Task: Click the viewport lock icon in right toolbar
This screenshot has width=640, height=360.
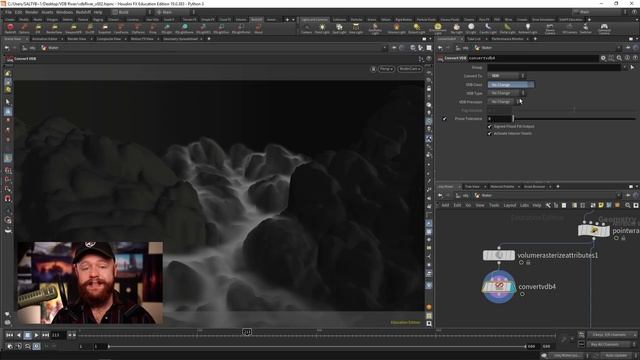Action: click(429, 89)
